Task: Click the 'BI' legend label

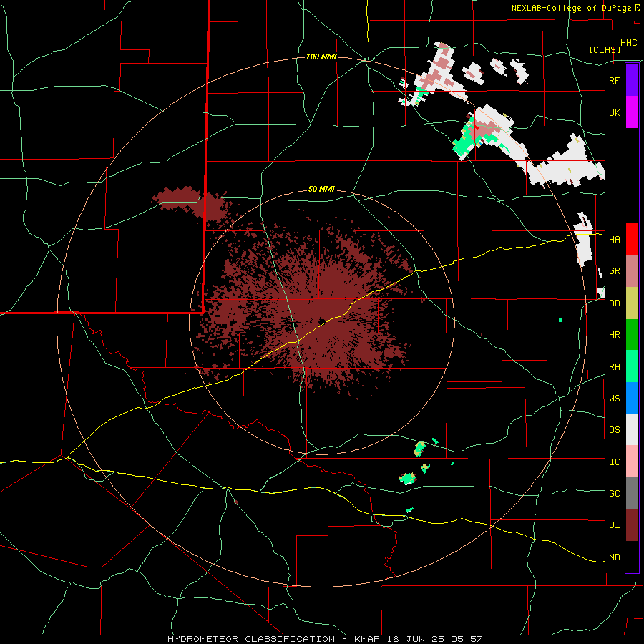Action: pyautogui.click(x=614, y=525)
